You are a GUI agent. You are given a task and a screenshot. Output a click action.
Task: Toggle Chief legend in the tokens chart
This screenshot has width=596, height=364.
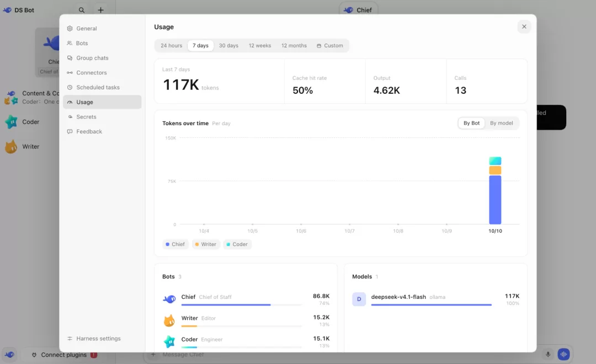(175, 244)
